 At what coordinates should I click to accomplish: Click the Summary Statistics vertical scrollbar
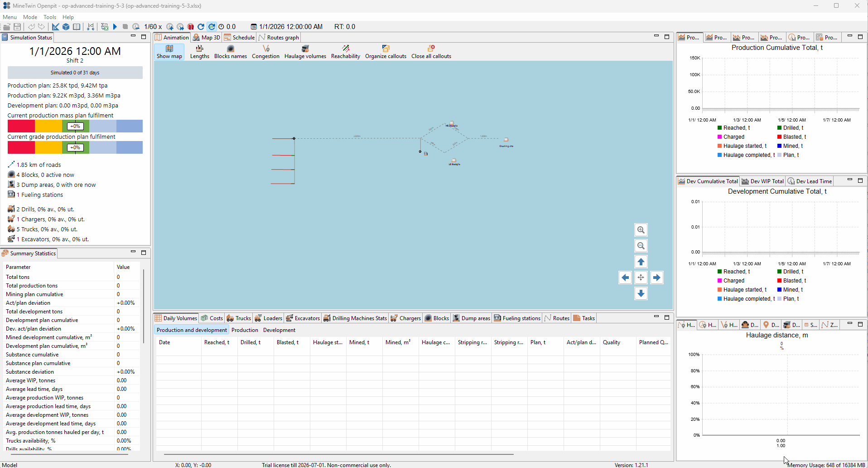point(144,306)
